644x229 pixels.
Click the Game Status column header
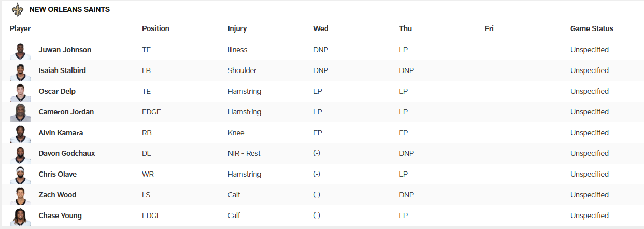click(592, 28)
